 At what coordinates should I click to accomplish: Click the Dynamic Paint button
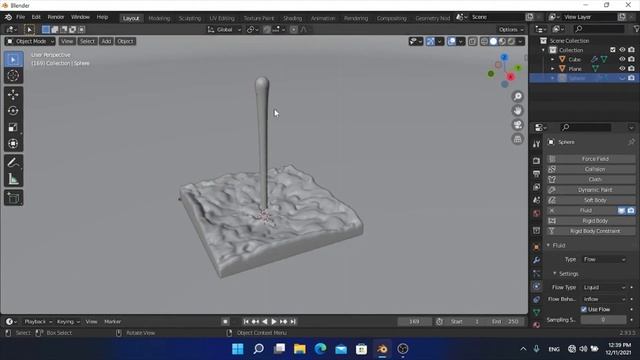(591, 190)
